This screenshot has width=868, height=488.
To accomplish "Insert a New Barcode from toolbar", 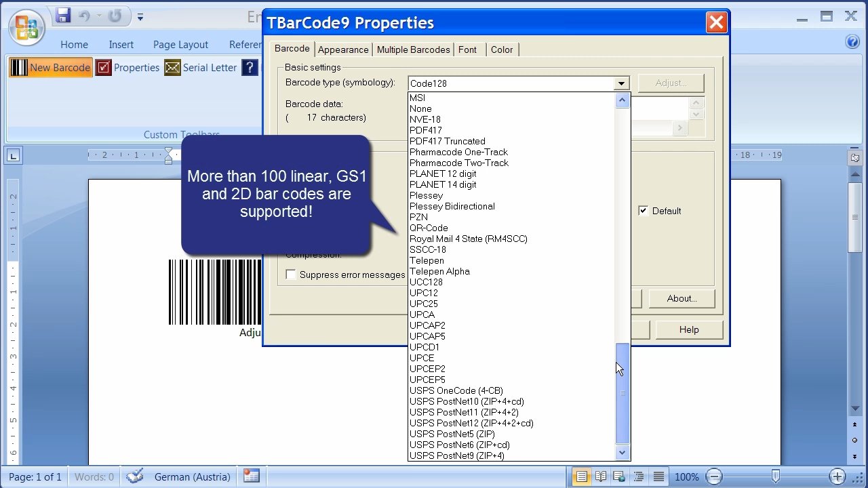I will tap(51, 68).
